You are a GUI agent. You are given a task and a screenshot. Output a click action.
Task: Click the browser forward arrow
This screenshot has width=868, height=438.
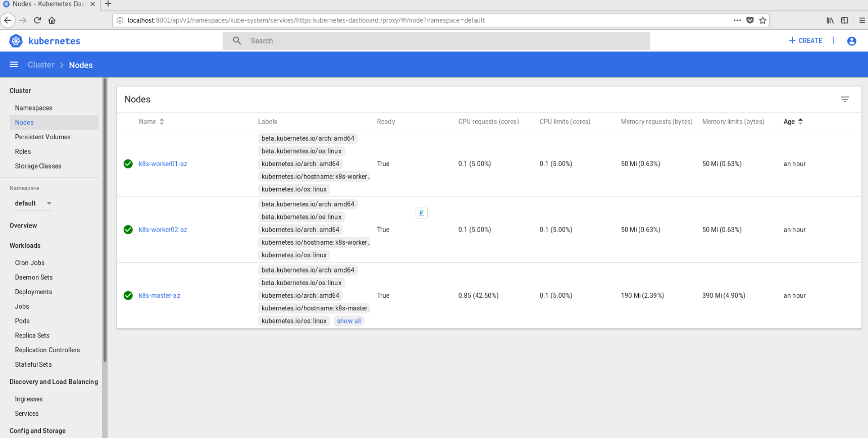click(23, 20)
